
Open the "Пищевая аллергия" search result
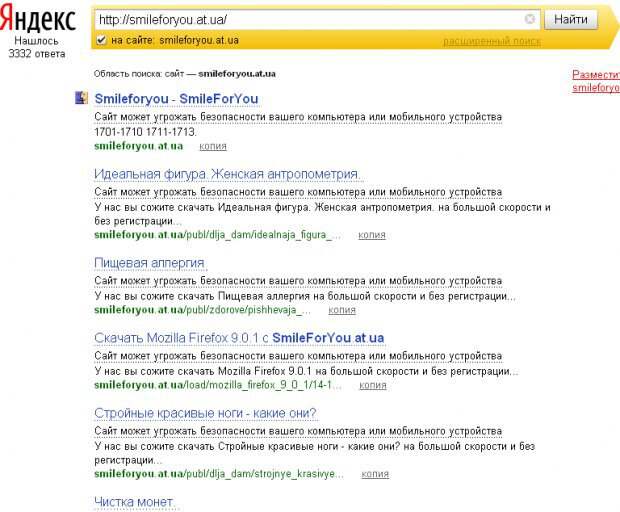click(149, 262)
